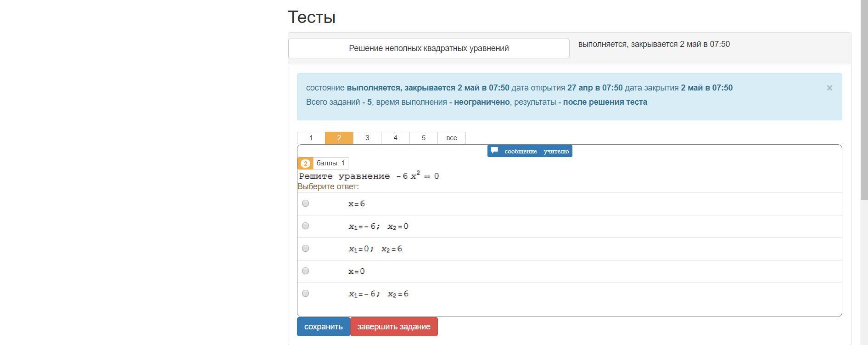
Task: Go to question 1 tab
Action: (311, 138)
